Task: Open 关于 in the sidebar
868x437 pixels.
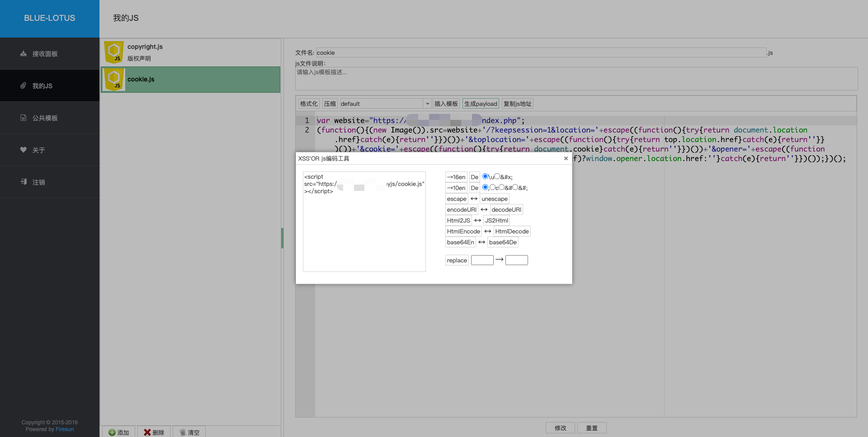Action: tap(50, 150)
